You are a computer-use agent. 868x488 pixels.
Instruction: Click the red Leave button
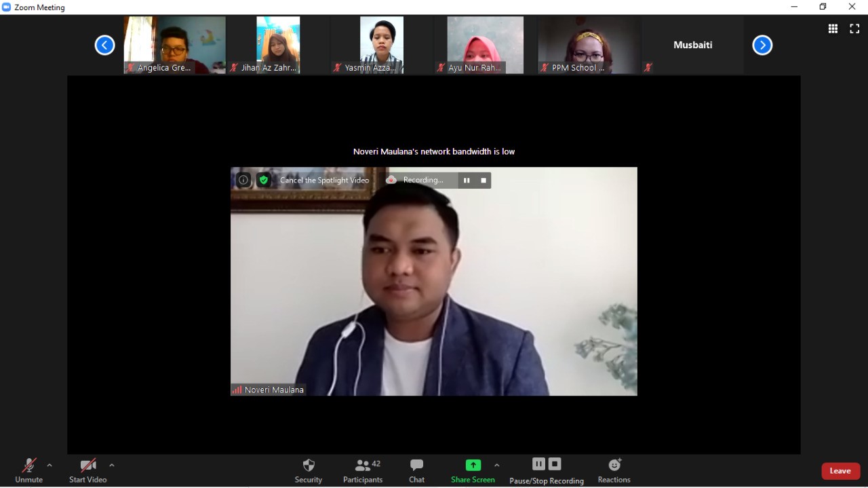click(841, 471)
